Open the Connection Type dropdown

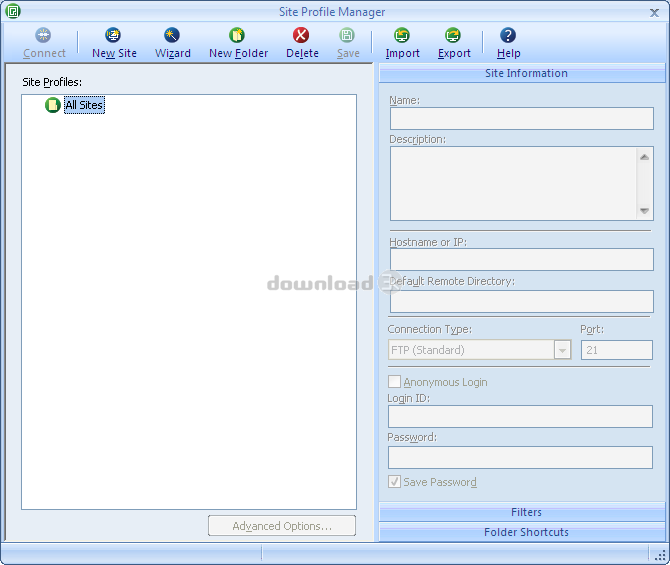[562, 350]
